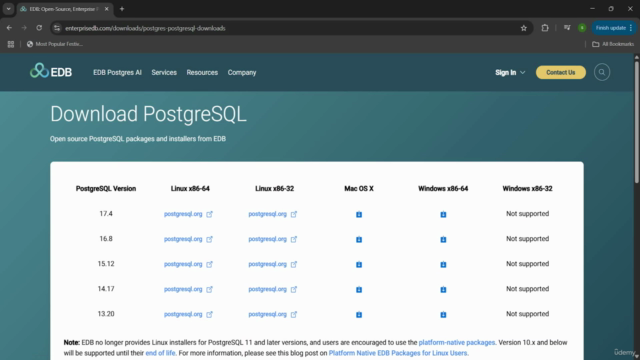The height and width of the screenshot is (360, 640).
Task: Open Linux x86-32 postgresql.org link for 14.17
Action: coord(273,289)
